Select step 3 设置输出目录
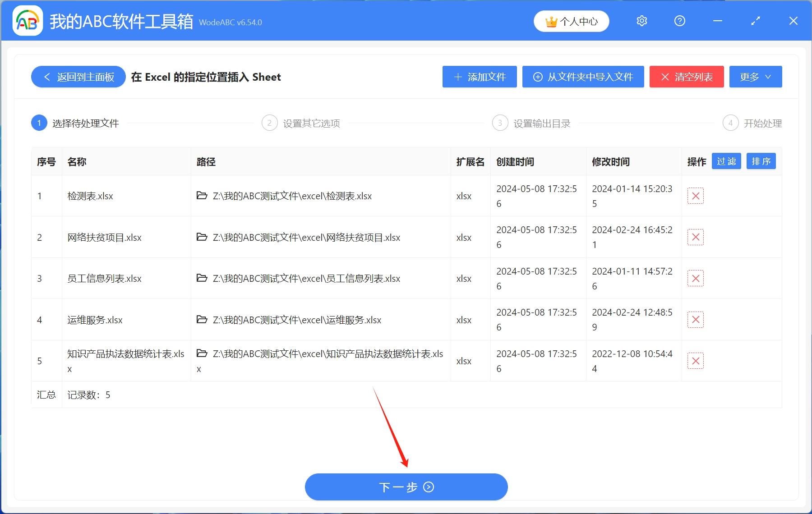The width and height of the screenshot is (812, 514). point(531,123)
